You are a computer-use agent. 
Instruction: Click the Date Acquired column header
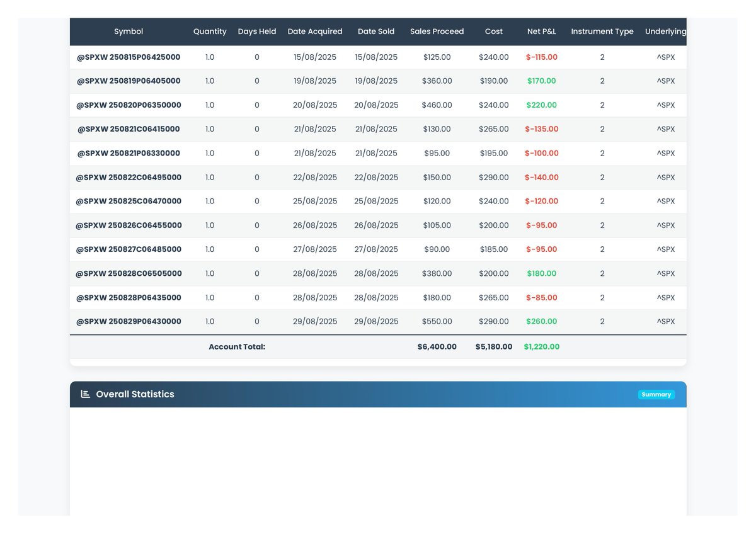click(x=315, y=31)
